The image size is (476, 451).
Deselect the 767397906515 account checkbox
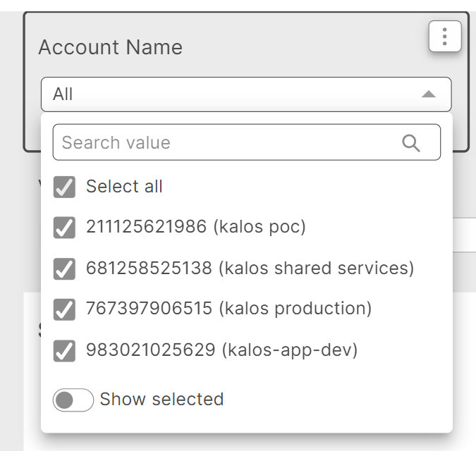pyautogui.click(x=64, y=309)
